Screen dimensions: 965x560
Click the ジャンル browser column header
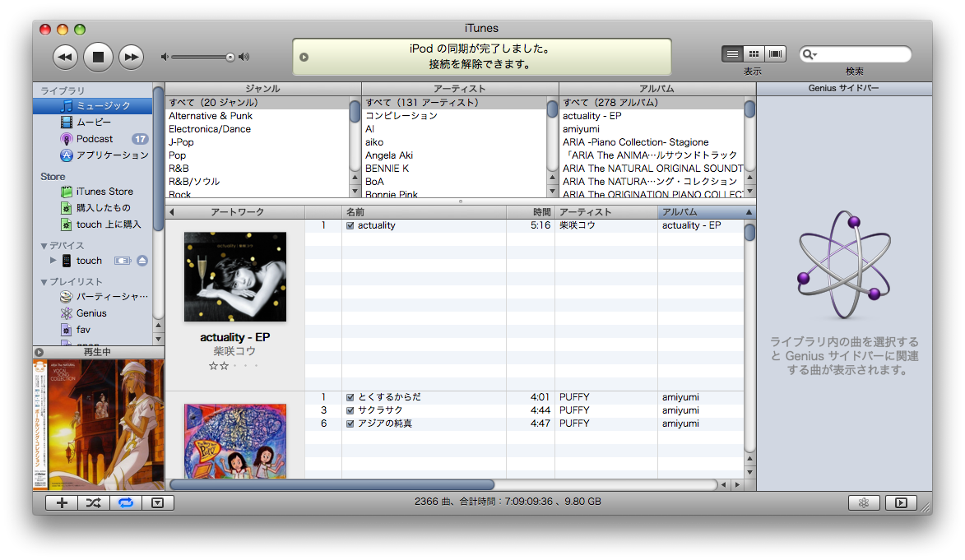pos(262,90)
